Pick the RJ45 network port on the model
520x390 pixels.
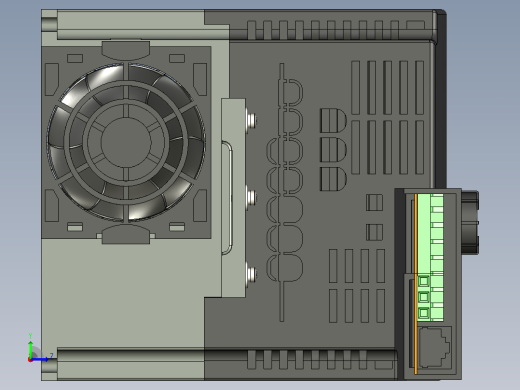pos(434,347)
